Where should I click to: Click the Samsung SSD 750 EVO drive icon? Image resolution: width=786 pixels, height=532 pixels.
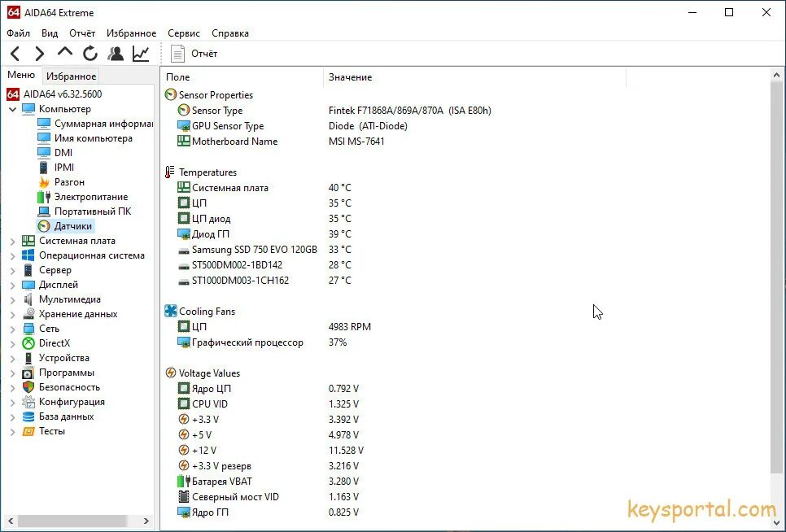pos(183,250)
